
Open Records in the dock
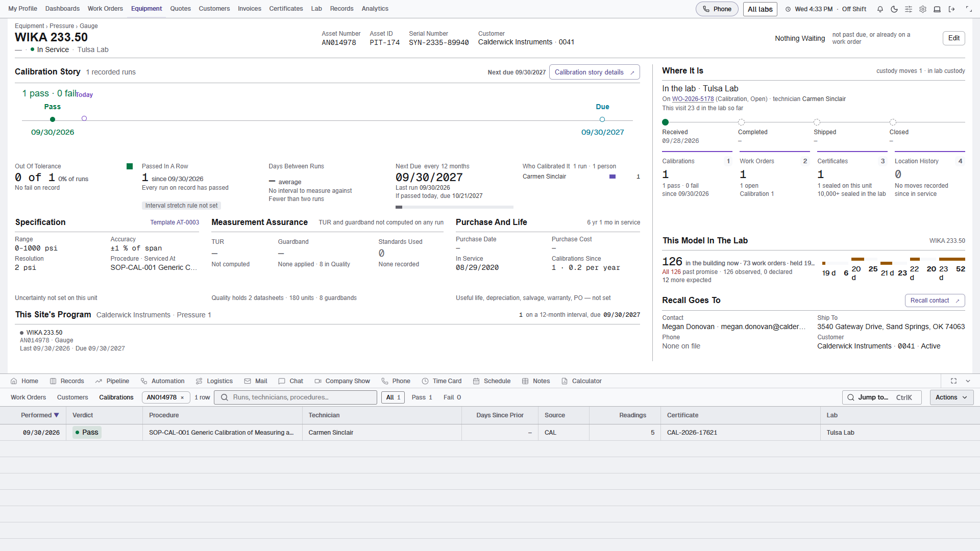pyautogui.click(x=67, y=381)
